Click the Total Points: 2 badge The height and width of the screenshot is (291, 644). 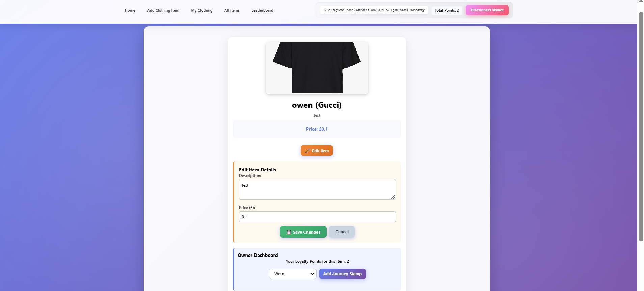[x=447, y=10]
